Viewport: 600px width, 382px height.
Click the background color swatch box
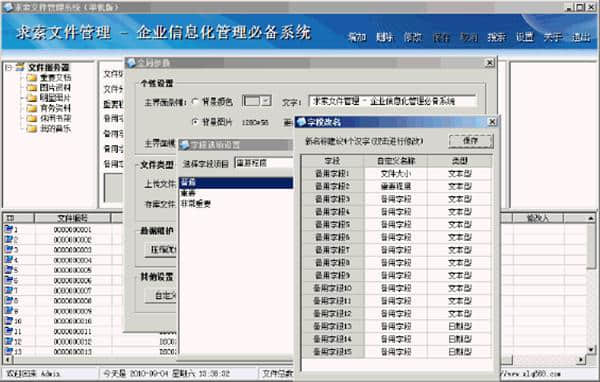point(252,101)
